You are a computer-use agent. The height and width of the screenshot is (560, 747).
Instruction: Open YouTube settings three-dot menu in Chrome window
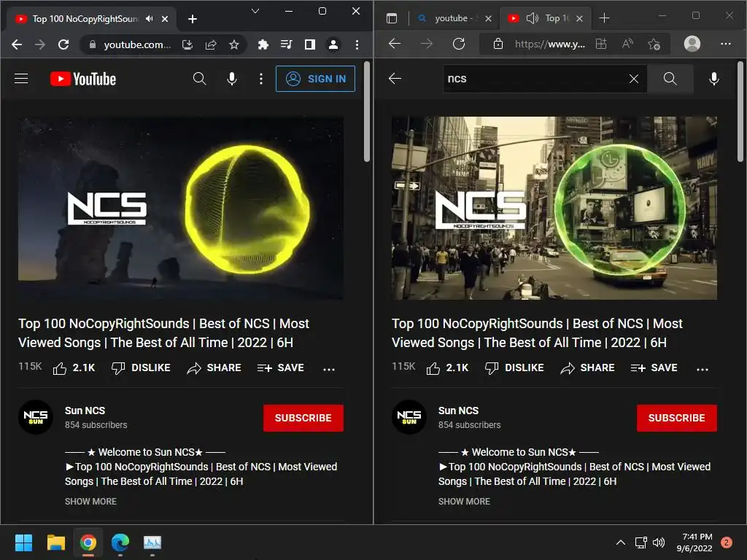pyautogui.click(x=260, y=79)
